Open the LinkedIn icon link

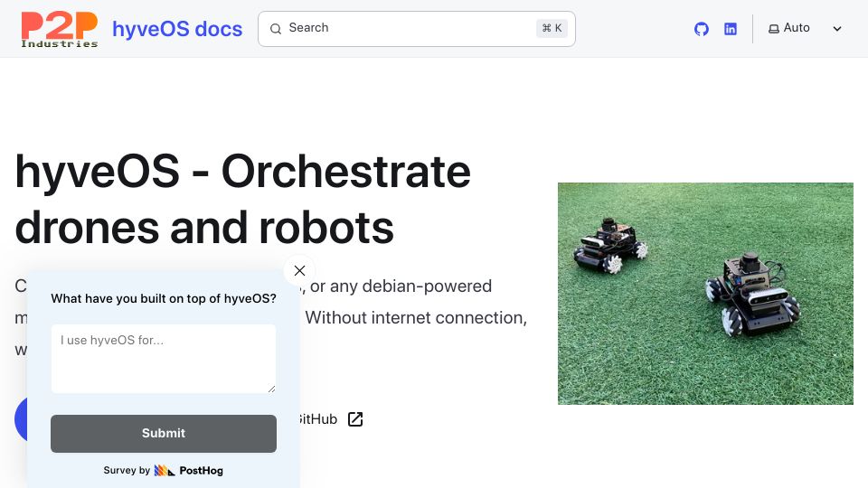tap(731, 29)
